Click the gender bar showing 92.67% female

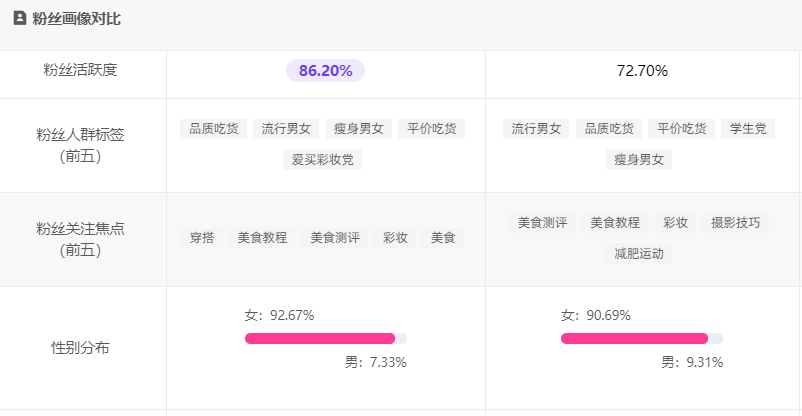point(325,338)
